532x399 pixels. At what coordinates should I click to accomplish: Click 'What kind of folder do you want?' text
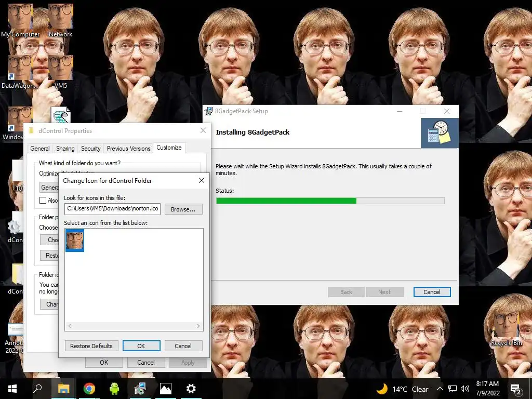pyautogui.click(x=79, y=163)
